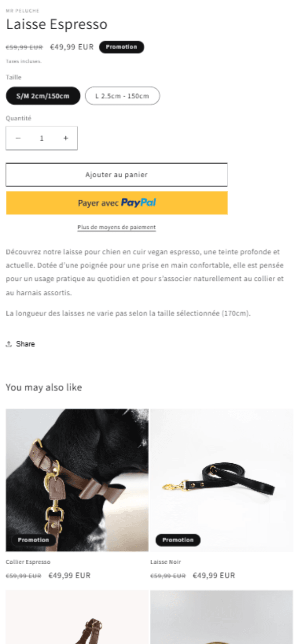This screenshot has width=297, height=644.
Task: Increase quantity with the plus icon
Action: click(65, 138)
